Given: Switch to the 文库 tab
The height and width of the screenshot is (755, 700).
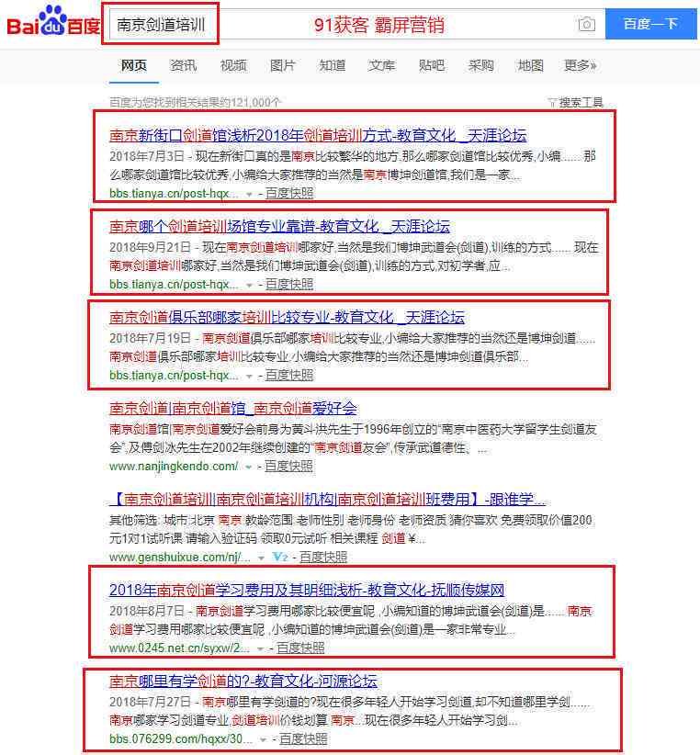Looking at the screenshot, I should click(382, 65).
